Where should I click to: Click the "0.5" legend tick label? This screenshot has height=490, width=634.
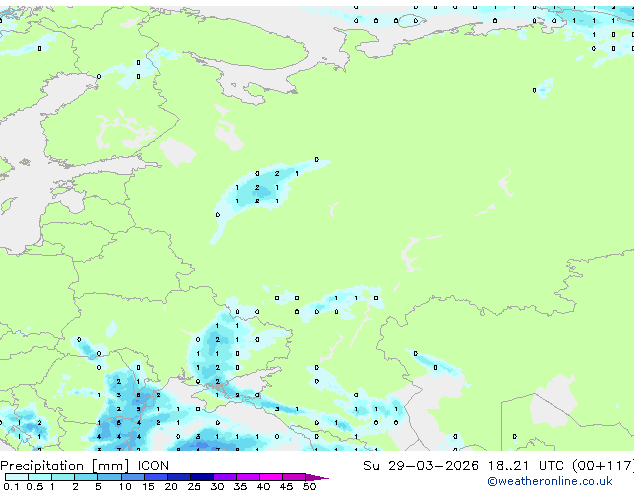pos(34,486)
